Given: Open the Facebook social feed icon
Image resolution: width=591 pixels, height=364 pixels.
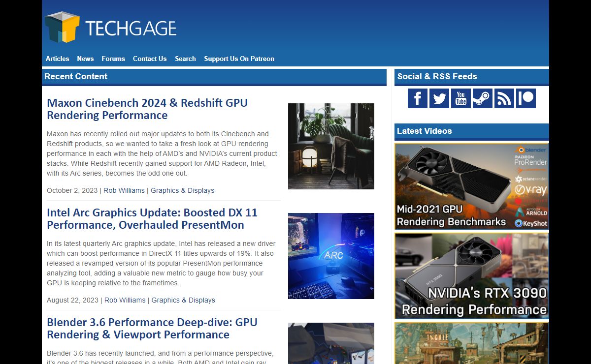Looking at the screenshot, I should [x=418, y=98].
